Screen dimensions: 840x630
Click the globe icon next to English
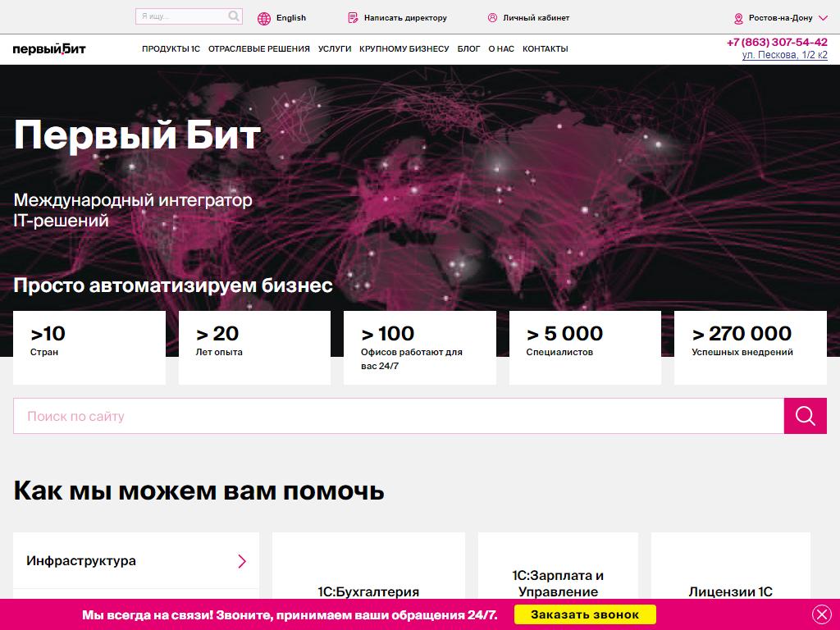click(x=263, y=18)
